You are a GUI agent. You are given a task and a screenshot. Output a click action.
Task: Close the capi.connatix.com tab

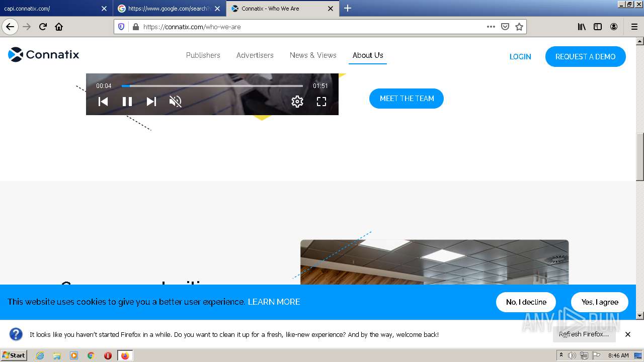coord(104,9)
